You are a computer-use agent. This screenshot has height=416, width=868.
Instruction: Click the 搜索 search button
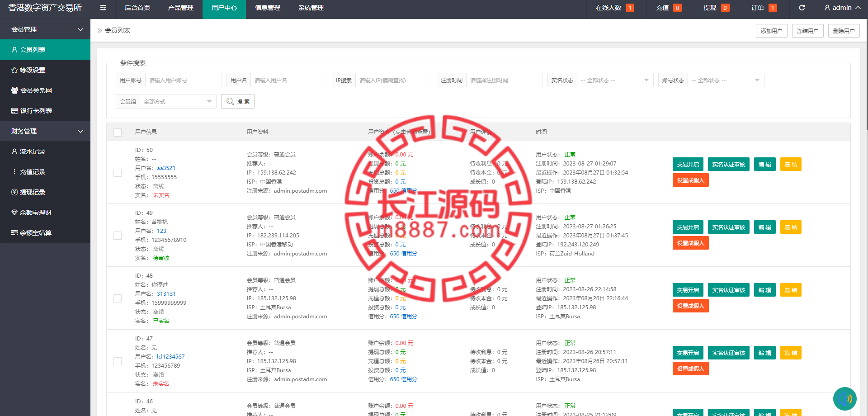[x=238, y=101]
